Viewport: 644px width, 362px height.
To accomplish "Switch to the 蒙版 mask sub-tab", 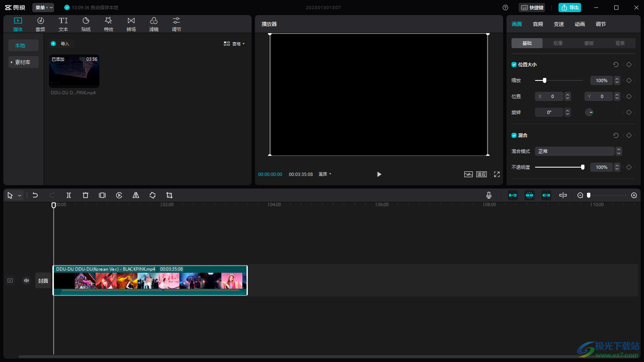I will 589,43.
